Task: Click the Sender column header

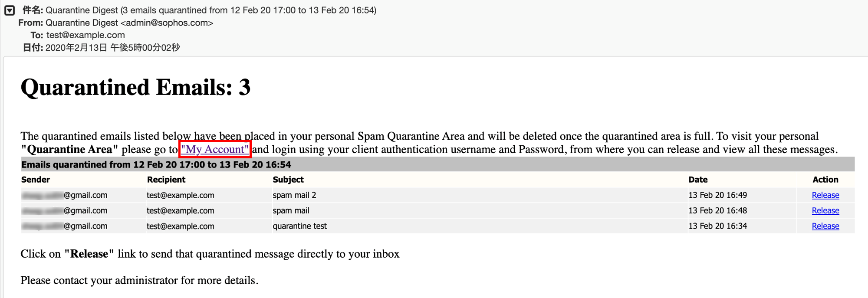Action: pyautogui.click(x=36, y=180)
